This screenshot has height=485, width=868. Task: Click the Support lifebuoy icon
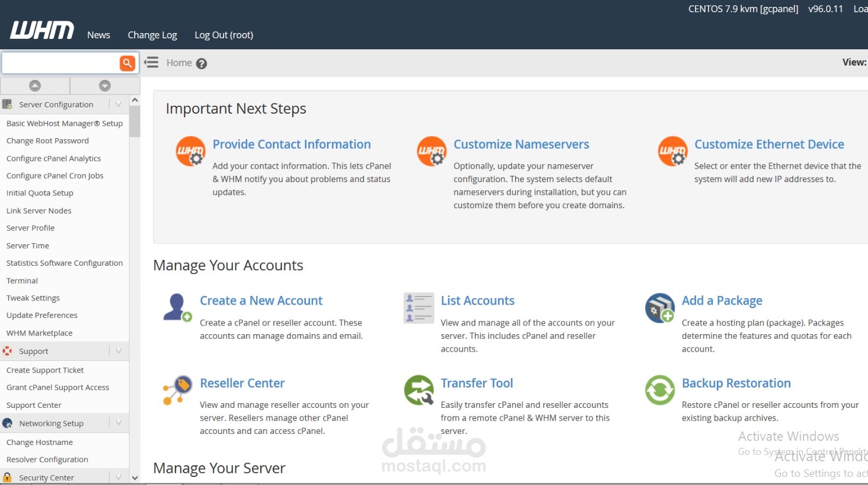point(7,351)
